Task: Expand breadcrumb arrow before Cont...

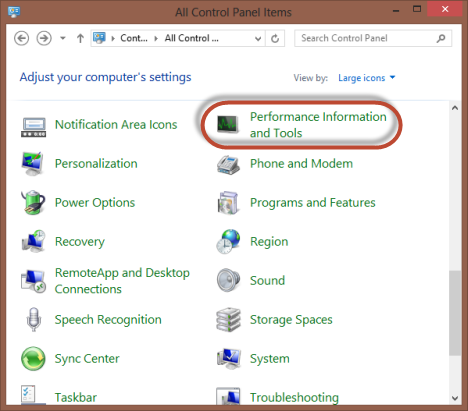Action: pos(113,38)
